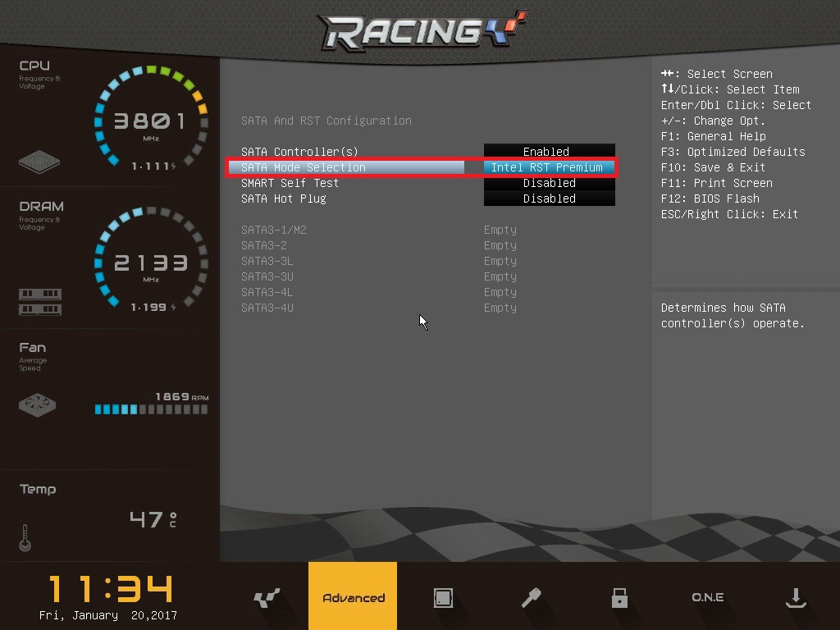
Task: Open the Security padlock tab
Action: coord(619,598)
